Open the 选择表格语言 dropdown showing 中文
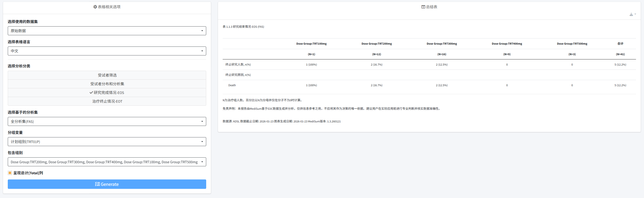Viewport: 644px width, 198px height. click(107, 51)
